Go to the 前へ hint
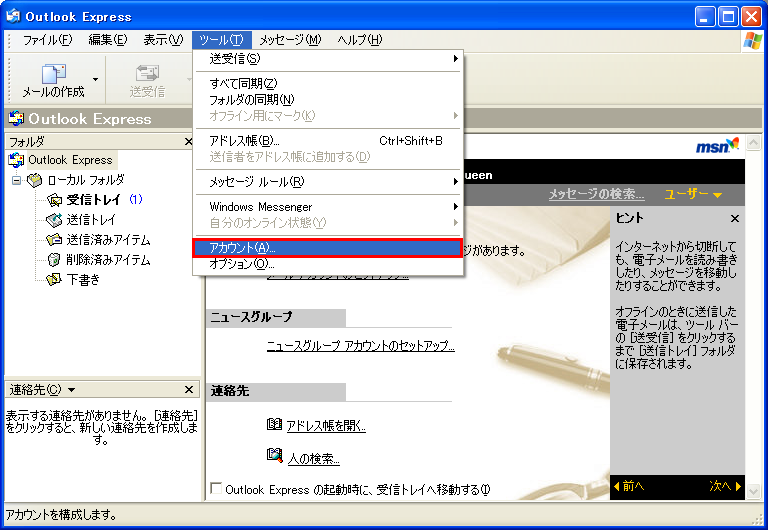 click(x=629, y=486)
